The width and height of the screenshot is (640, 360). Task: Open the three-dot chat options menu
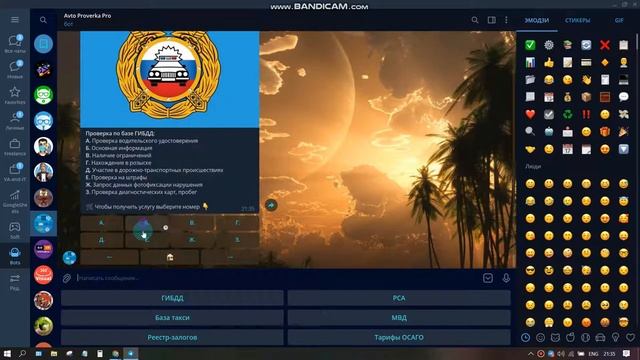pyautogui.click(x=506, y=20)
